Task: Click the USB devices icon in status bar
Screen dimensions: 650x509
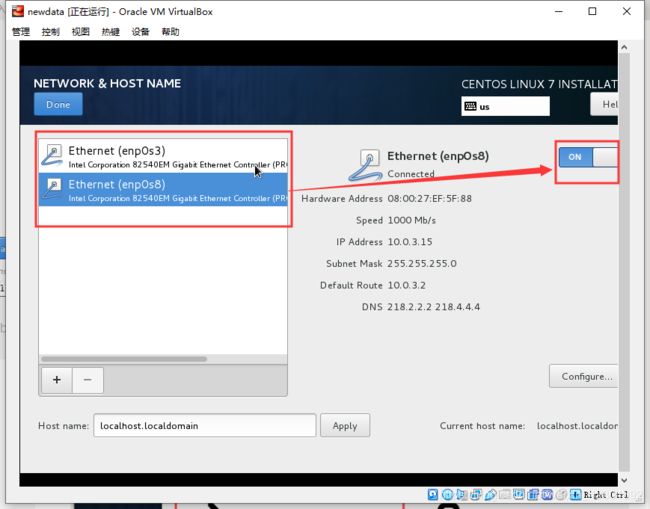Action: pyautogui.click(x=490, y=494)
